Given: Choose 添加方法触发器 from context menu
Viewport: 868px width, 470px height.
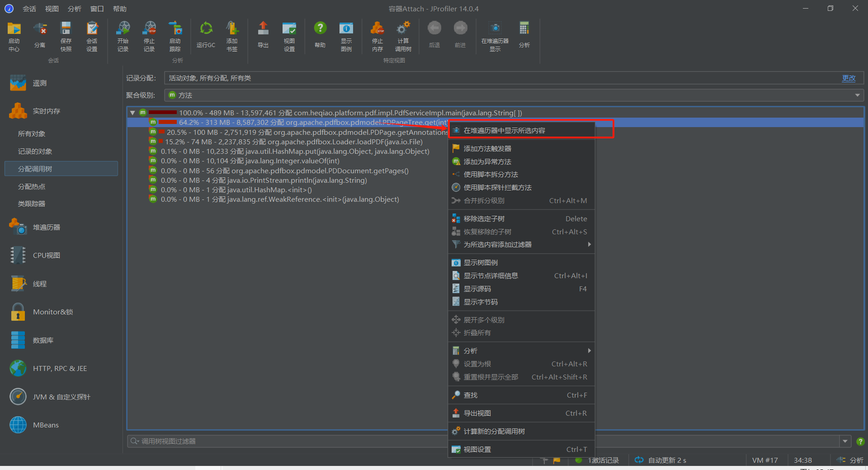Looking at the screenshot, I should coord(521,148).
